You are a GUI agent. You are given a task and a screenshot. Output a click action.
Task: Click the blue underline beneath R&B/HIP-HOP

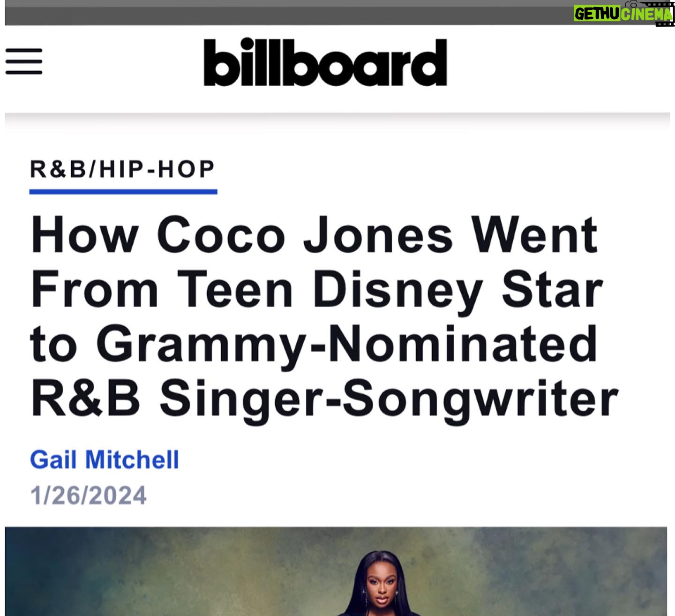coord(123,191)
